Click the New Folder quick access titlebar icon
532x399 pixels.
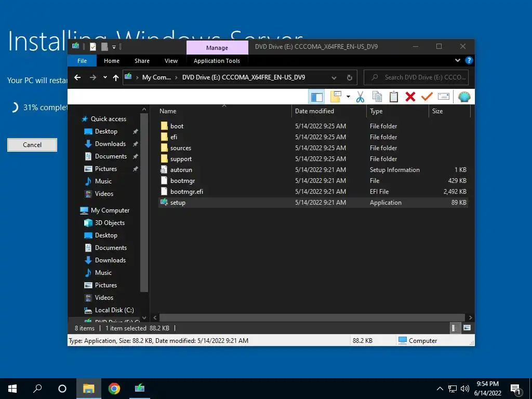pyautogui.click(x=104, y=47)
